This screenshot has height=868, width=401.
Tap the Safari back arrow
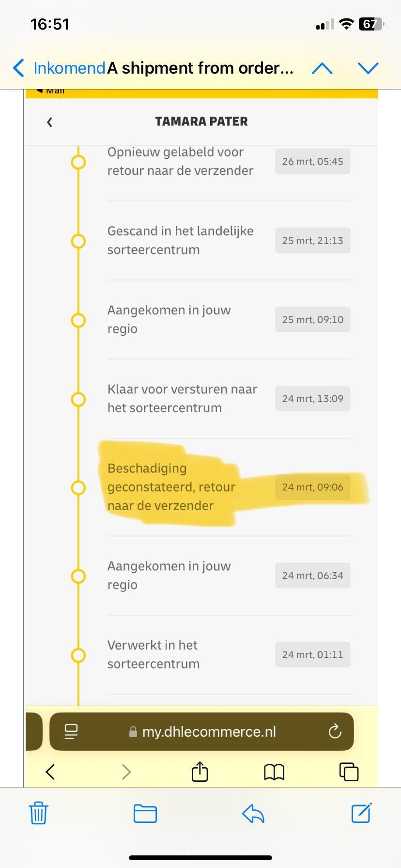pos(50,772)
